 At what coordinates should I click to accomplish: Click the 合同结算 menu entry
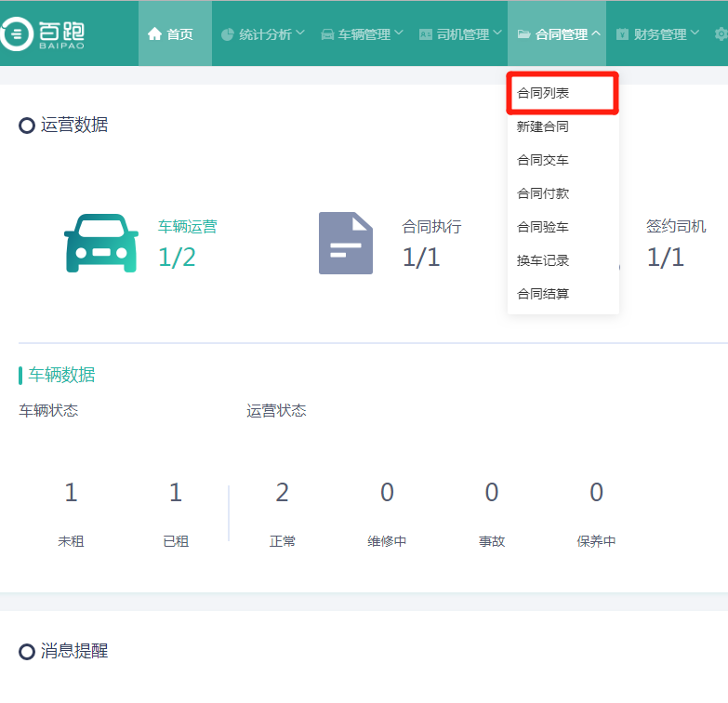[x=543, y=294]
